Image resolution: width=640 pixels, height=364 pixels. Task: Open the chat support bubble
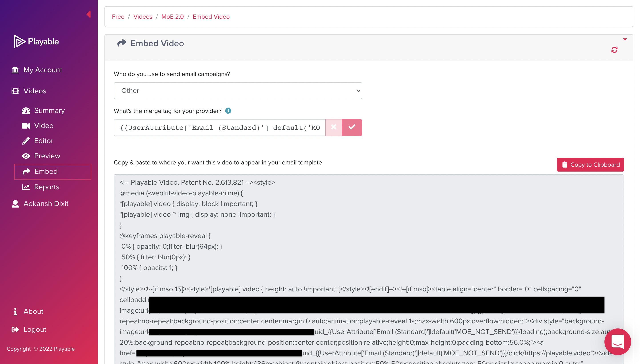coord(618,342)
